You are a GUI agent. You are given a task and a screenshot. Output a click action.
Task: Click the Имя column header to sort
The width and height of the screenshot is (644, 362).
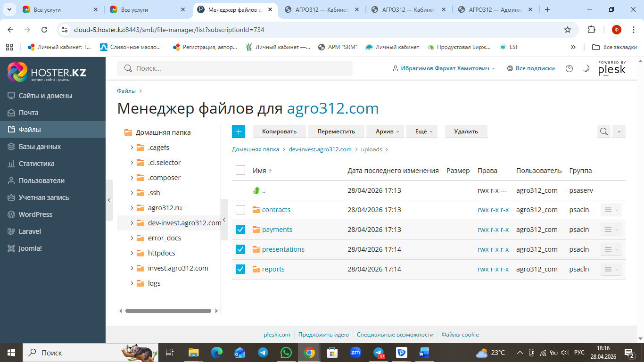point(259,171)
